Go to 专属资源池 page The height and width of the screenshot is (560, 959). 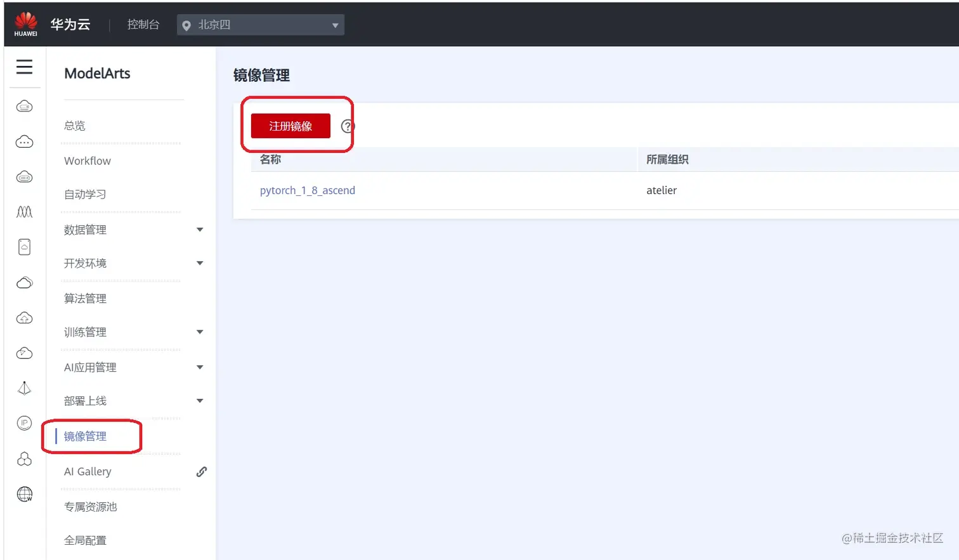pos(91,507)
